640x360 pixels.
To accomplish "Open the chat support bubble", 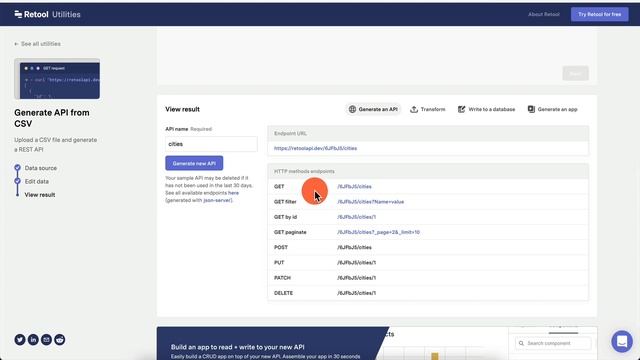I will [x=622, y=341].
